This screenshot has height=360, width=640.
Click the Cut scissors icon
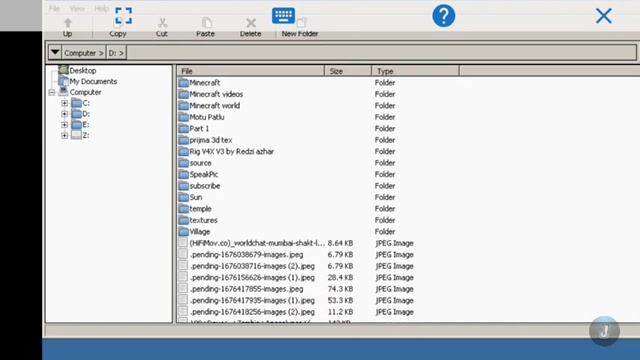162,23
